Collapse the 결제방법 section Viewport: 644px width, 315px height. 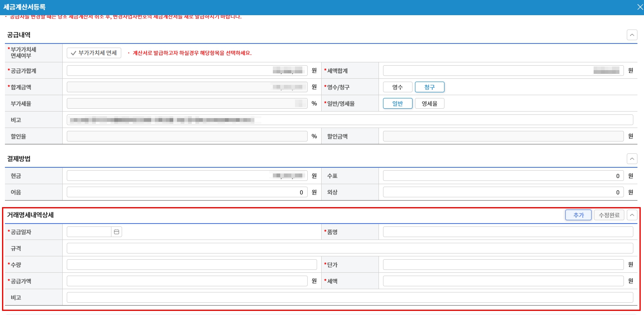pos(632,159)
